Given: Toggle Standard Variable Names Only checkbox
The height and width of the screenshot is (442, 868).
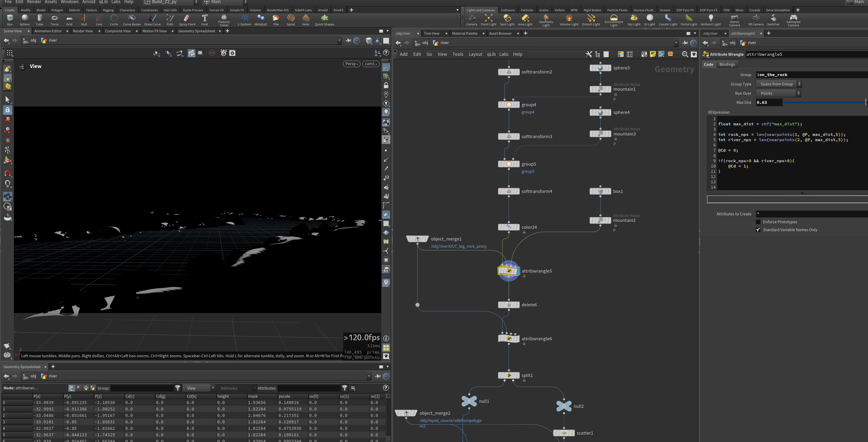Looking at the screenshot, I should (x=758, y=230).
